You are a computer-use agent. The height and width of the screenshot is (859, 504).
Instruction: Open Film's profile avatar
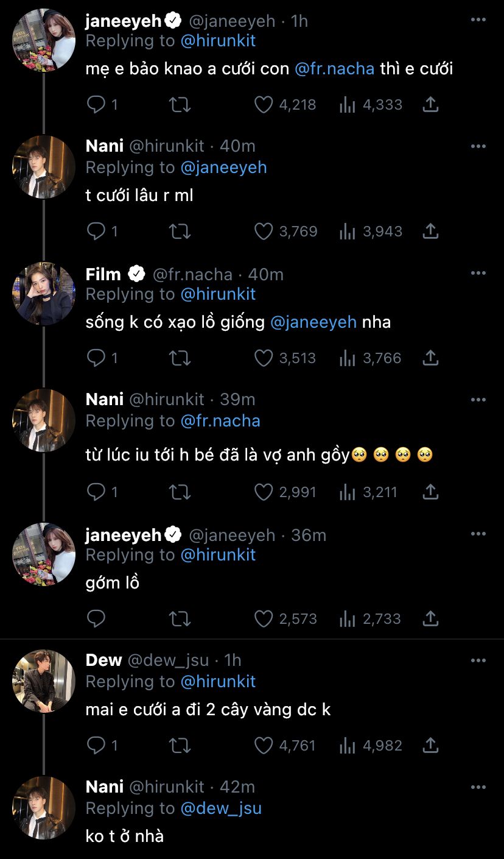44,294
